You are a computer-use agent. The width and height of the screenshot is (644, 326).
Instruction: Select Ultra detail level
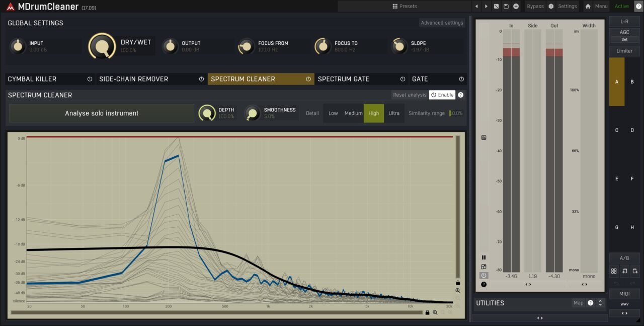tap(394, 113)
